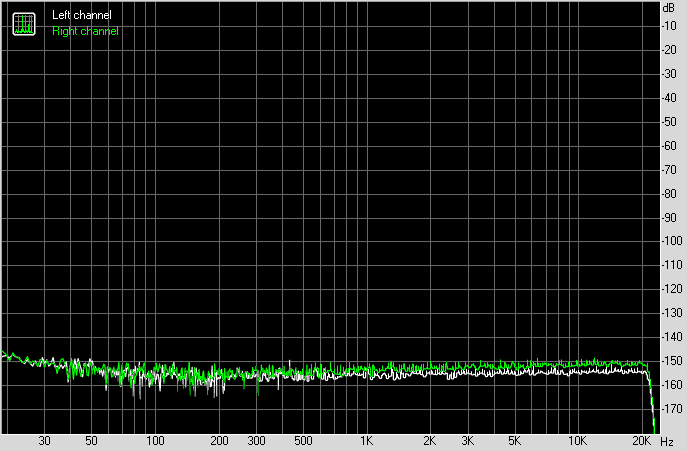Click the "-10" dB axis value
687x451 pixels.
(669, 26)
